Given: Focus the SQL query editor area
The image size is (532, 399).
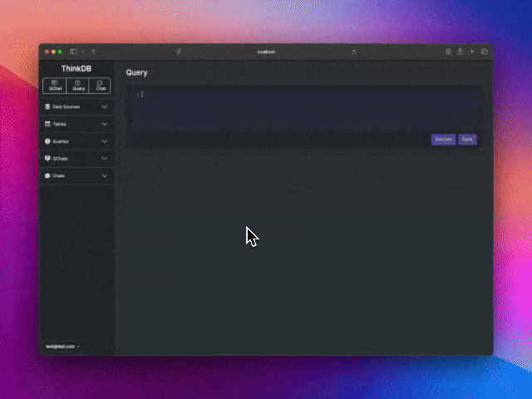Looking at the screenshot, I should point(305,110).
